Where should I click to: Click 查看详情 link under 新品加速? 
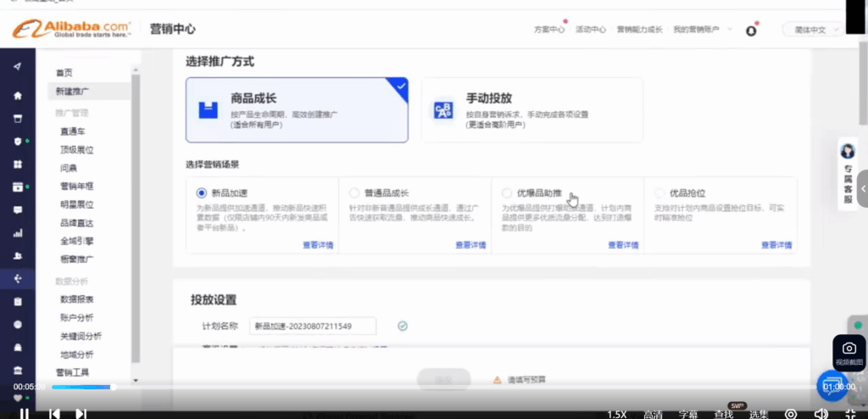pos(317,244)
